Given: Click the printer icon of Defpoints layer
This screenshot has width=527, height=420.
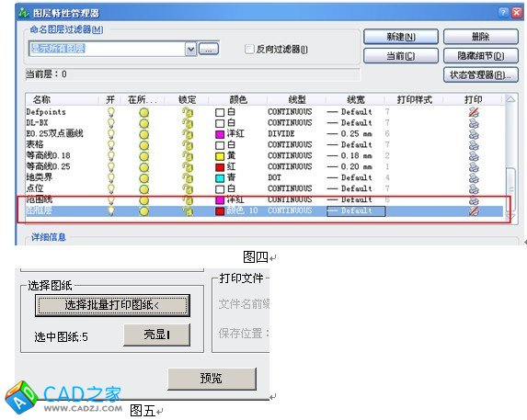Looking at the screenshot, I should coord(474,112).
